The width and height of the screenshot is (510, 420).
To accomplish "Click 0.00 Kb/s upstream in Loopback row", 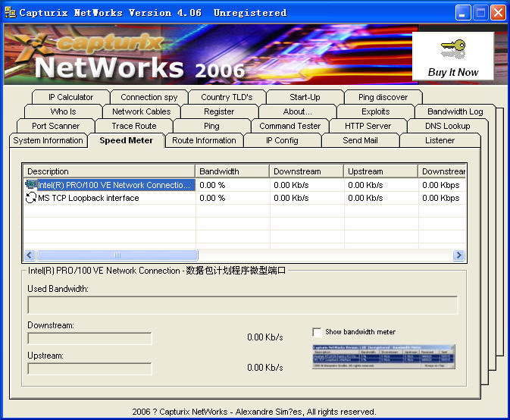I will (x=365, y=198).
